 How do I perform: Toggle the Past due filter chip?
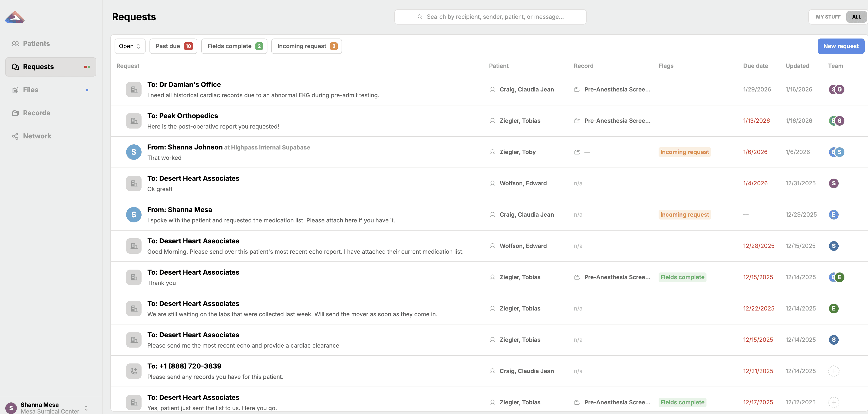173,46
